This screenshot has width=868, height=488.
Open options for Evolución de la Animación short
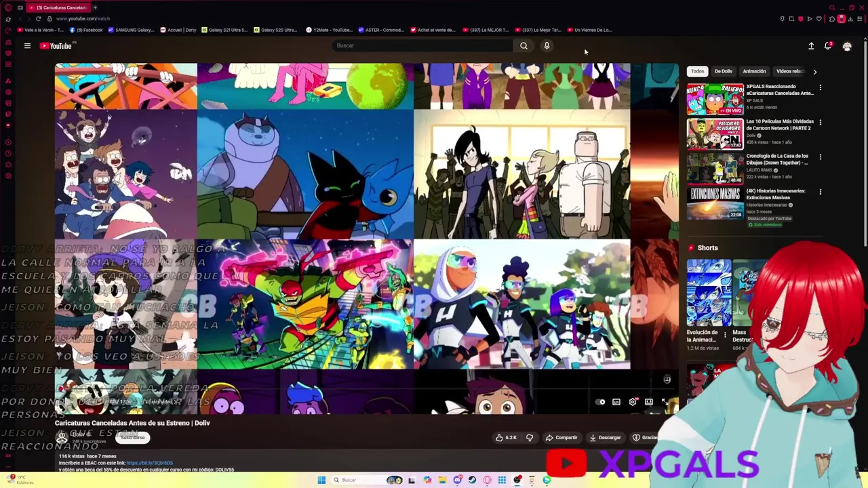pyautogui.click(x=725, y=335)
